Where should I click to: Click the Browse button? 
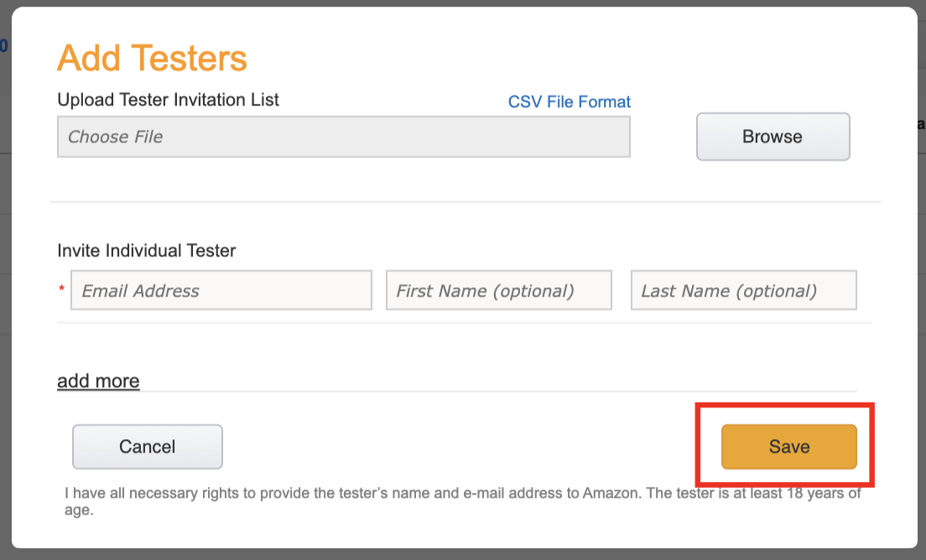[773, 137]
